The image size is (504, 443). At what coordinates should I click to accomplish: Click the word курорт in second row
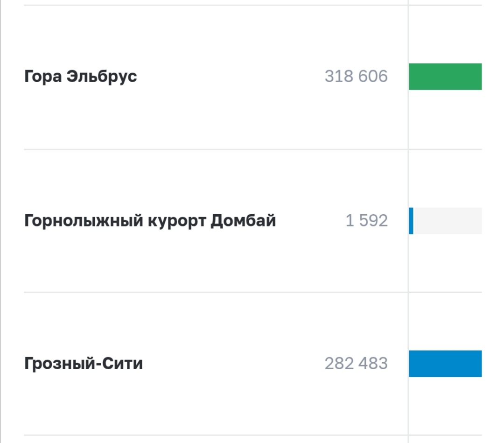click(x=176, y=220)
